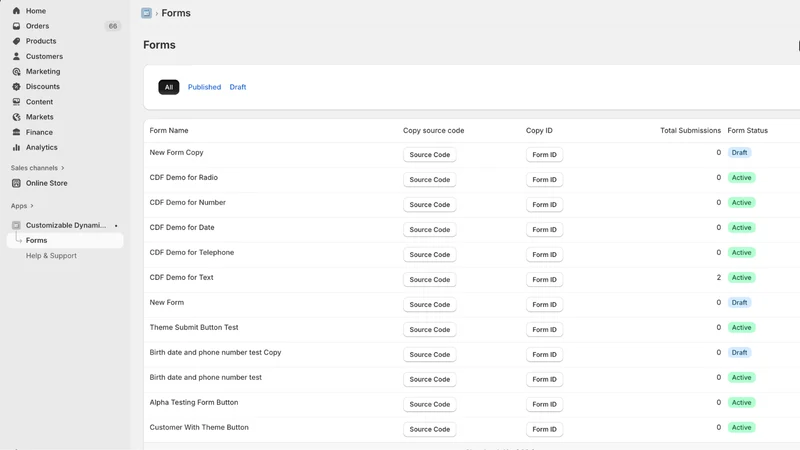Screen dimensions: 800x450
Task: Open 'Birth date and phone number test' form
Action: coord(206,378)
